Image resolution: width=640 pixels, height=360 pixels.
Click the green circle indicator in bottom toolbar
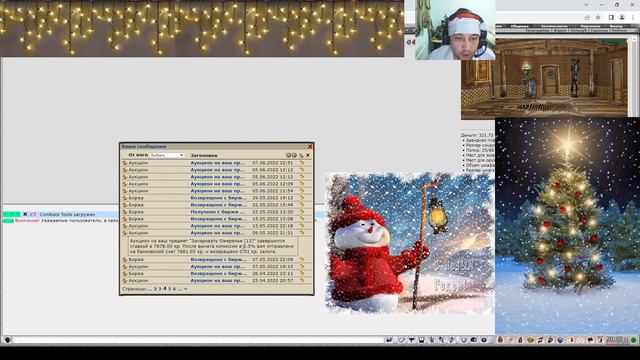coord(633,340)
